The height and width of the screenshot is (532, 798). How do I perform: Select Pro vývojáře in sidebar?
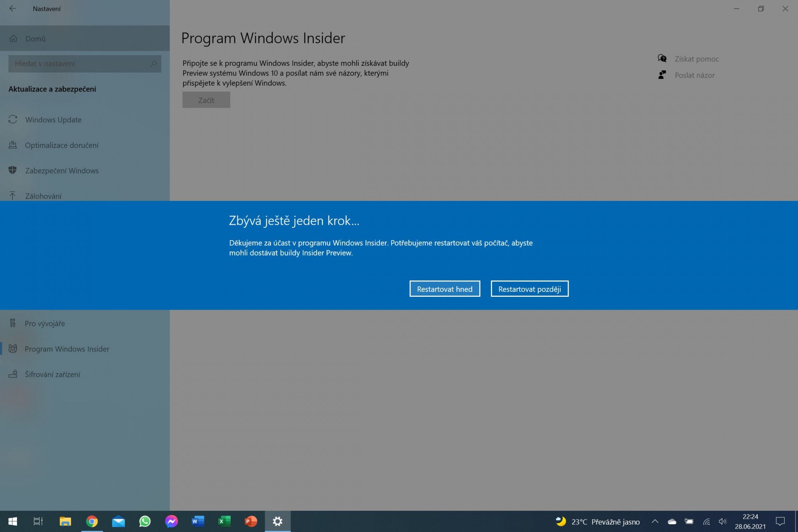(85, 323)
